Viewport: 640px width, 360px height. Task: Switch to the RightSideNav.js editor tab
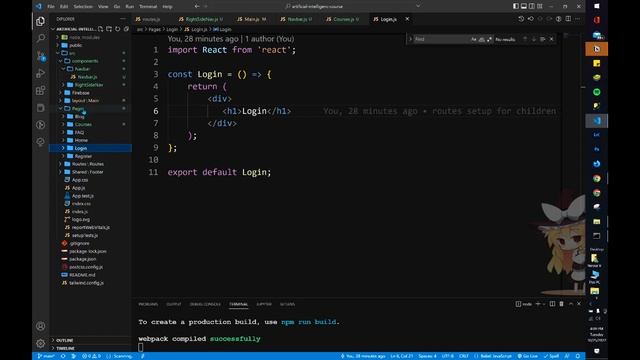(201, 19)
